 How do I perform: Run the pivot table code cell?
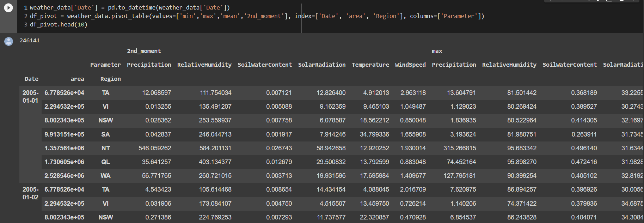(8, 8)
